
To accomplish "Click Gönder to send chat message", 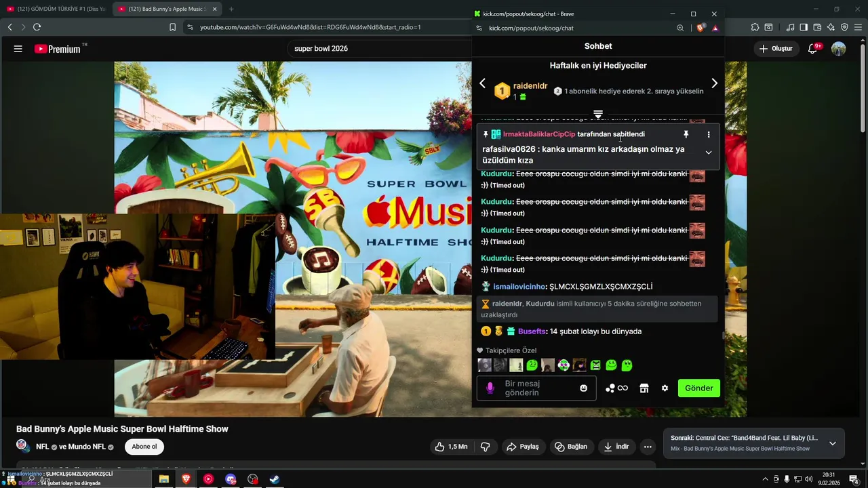I will 698,388.
